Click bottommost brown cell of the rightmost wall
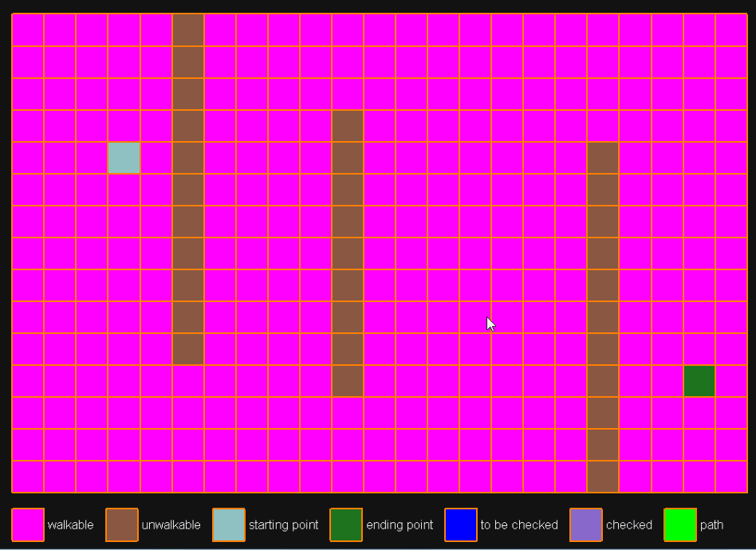Image resolution: width=756 pixels, height=550 pixels. (x=603, y=476)
